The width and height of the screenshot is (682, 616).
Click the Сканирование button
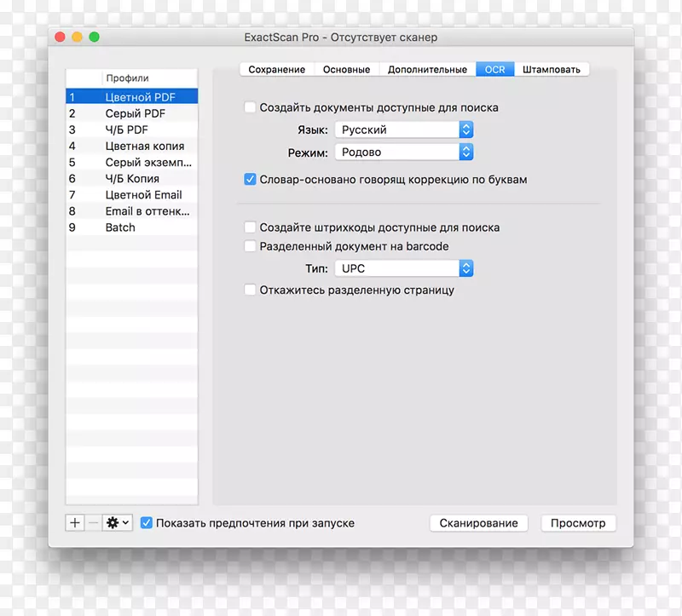coord(478,523)
